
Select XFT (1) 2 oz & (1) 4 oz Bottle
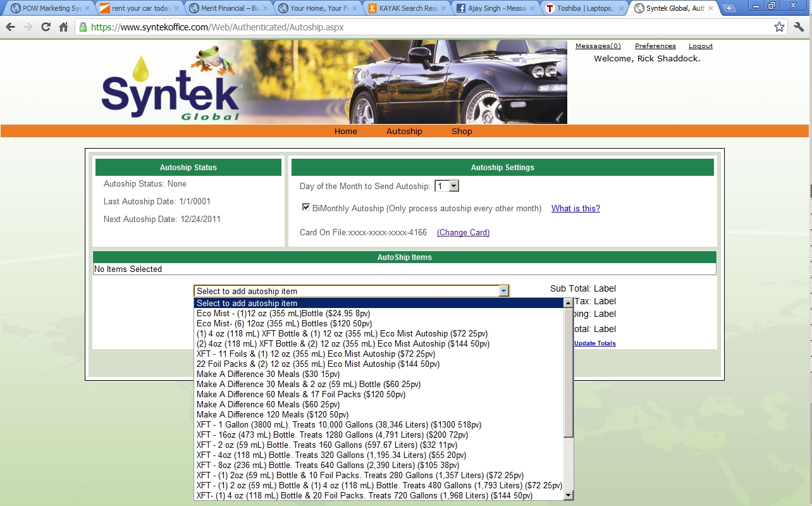pyautogui.click(x=378, y=485)
